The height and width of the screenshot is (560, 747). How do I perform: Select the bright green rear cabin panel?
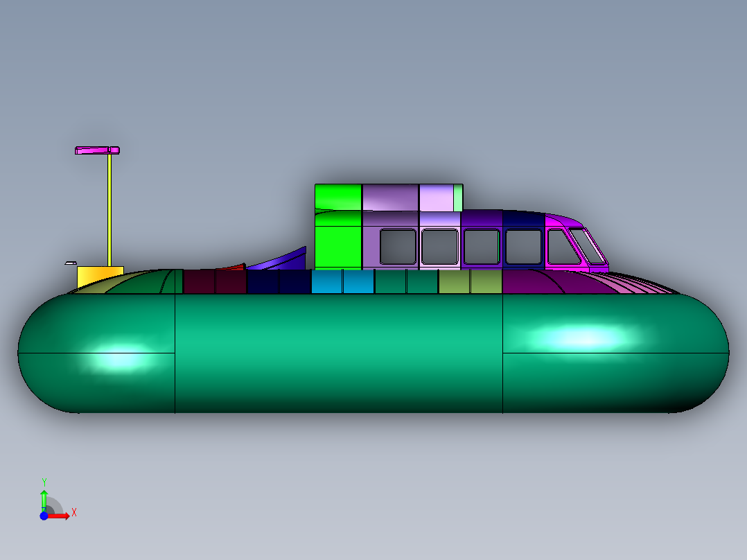click(338, 227)
